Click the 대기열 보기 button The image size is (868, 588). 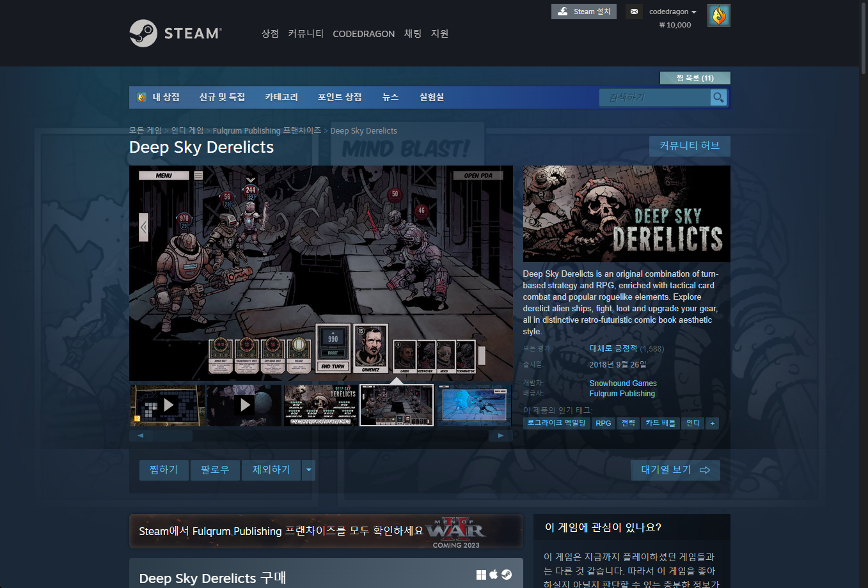(675, 470)
